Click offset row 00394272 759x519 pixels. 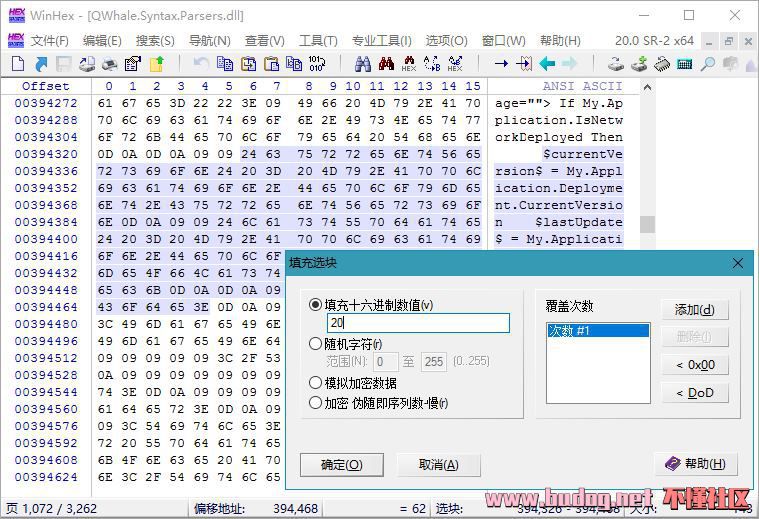pyautogui.click(x=46, y=103)
